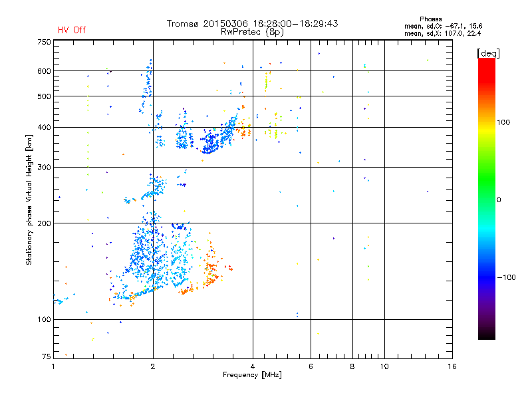Viewport: 532px width, 399px height.
Task: Click the '1' frequency tick label
Action: [x=53, y=366]
